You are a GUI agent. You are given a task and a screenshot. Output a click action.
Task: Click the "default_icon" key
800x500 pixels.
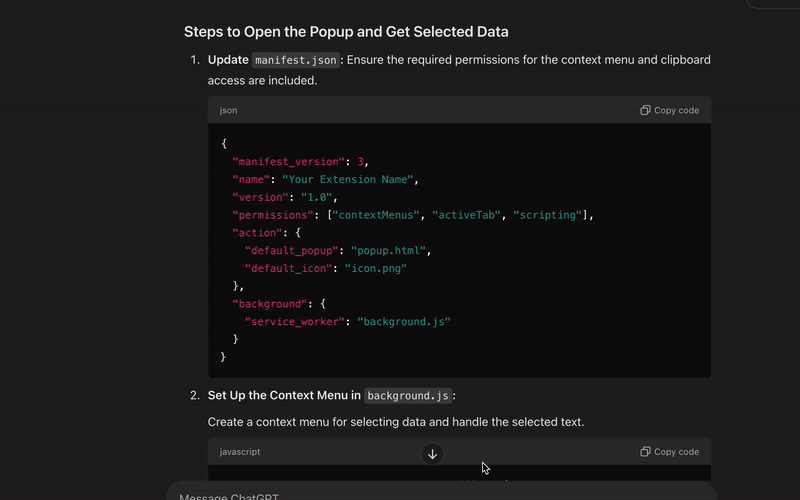click(288, 268)
